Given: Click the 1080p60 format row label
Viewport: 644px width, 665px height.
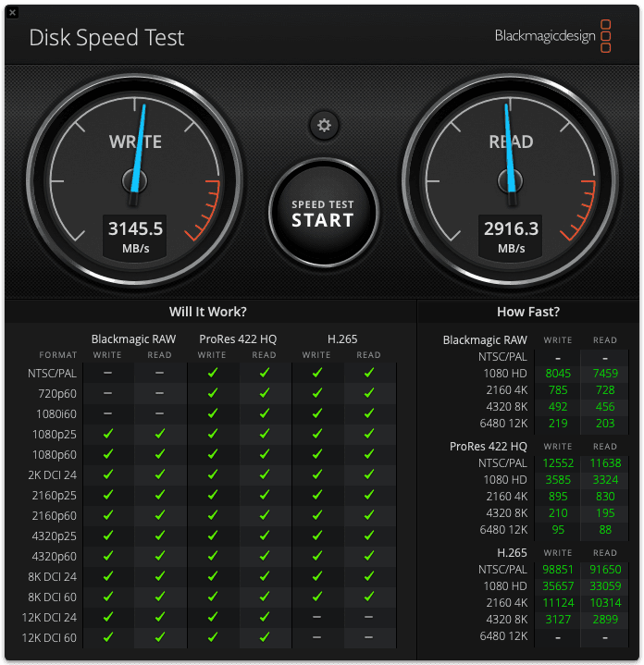Looking at the screenshot, I should pos(55,455).
